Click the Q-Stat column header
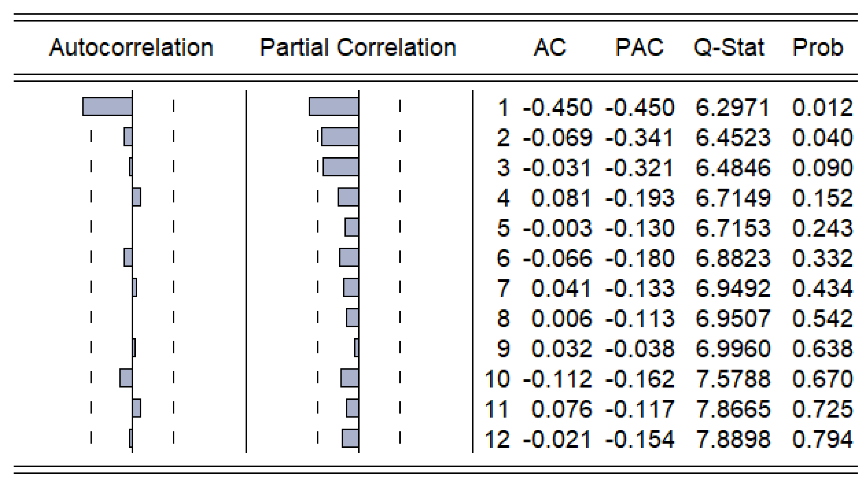 coord(729,48)
